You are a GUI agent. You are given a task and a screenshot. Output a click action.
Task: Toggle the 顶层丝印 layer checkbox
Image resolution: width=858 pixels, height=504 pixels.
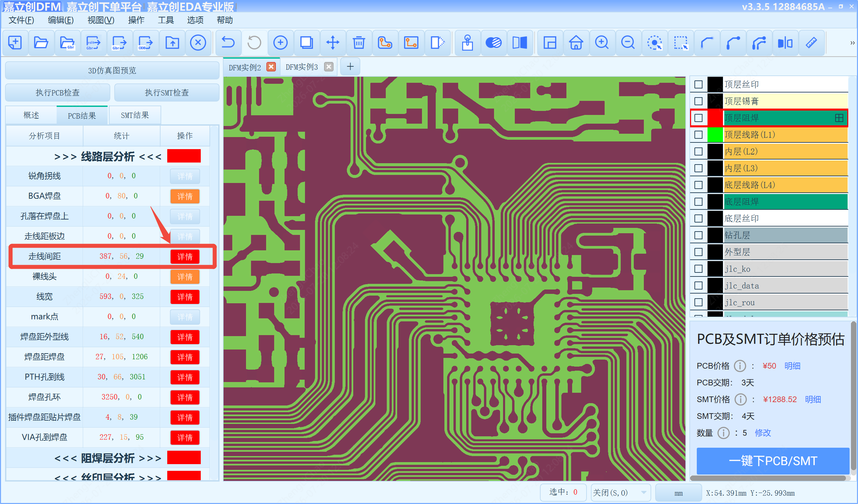point(698,84)
